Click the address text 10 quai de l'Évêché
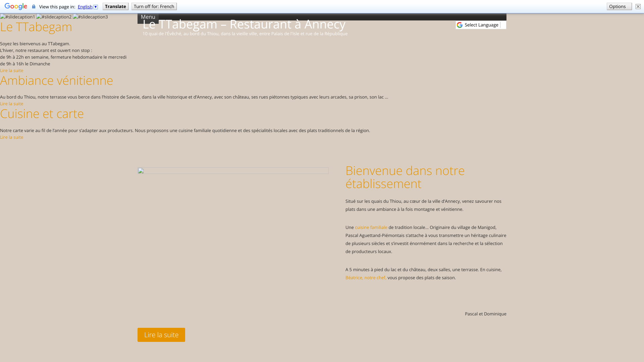The image size is (644, 362). pyautogui.click(x=245, y=34)
